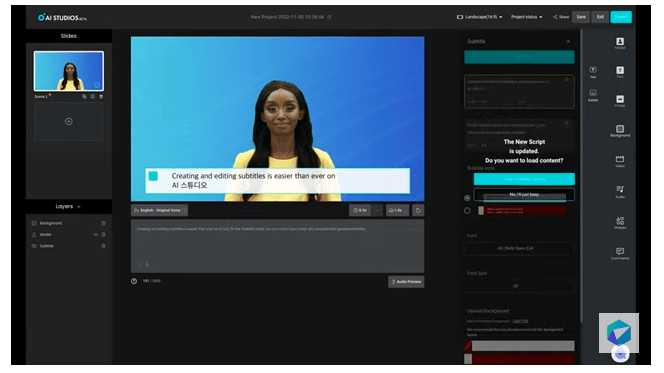The image size is (664, 373).
Task: Click the No, I'll just keep button
Action: [524, 194]
